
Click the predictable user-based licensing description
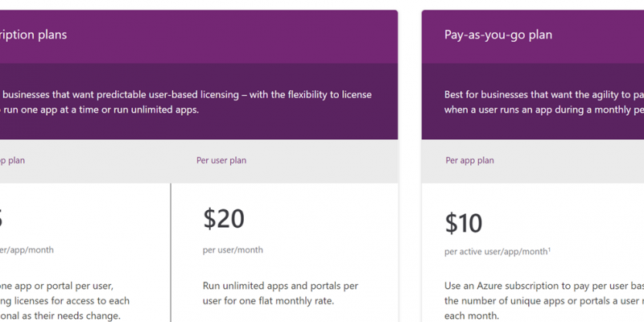point(186,102)
